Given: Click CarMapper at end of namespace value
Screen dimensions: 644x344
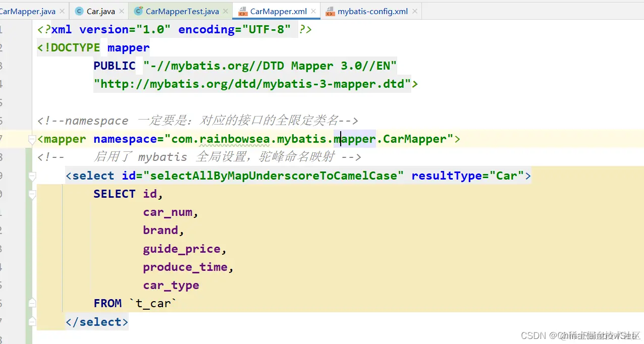Looking at the screenshot, I should [415, 139].
